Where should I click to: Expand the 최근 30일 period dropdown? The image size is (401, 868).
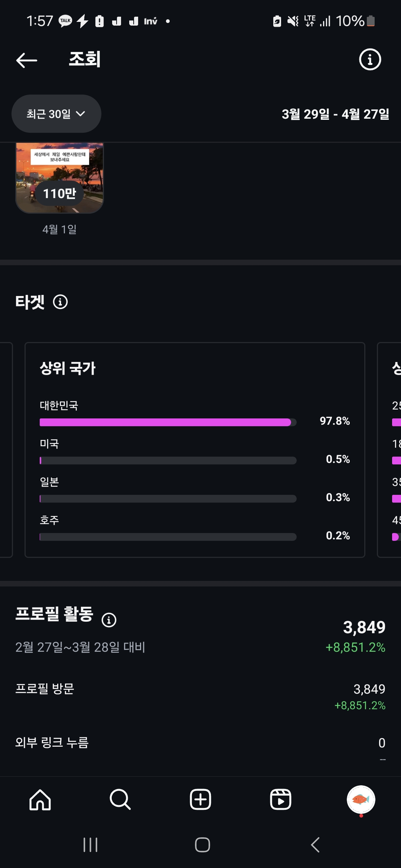56,114
